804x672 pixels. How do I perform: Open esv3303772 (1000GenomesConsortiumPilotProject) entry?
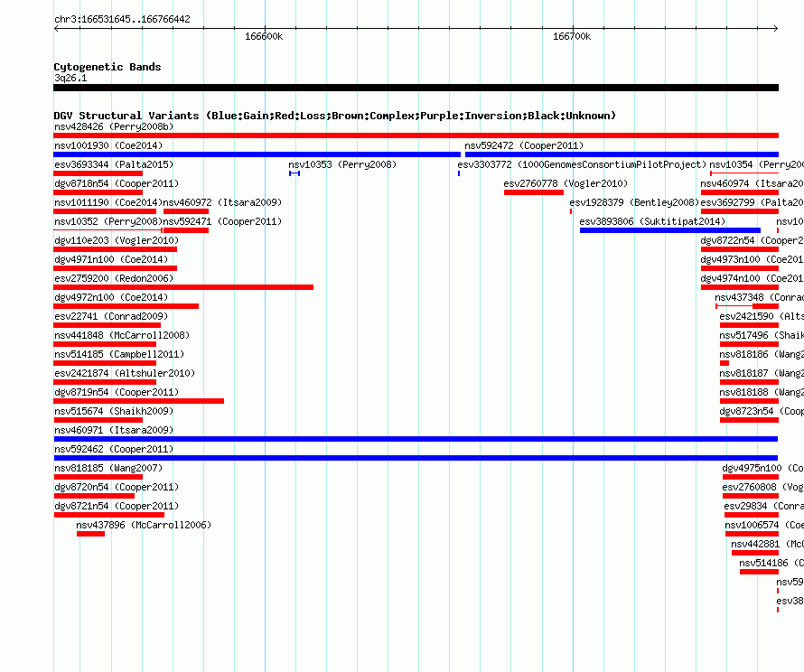click(582, 164)
